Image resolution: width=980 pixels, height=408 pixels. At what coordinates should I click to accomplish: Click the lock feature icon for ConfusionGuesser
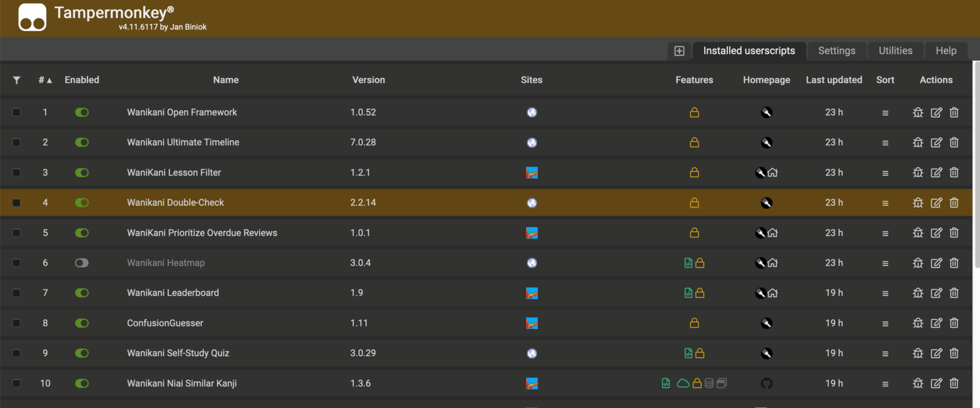click(x=694, y=323)
